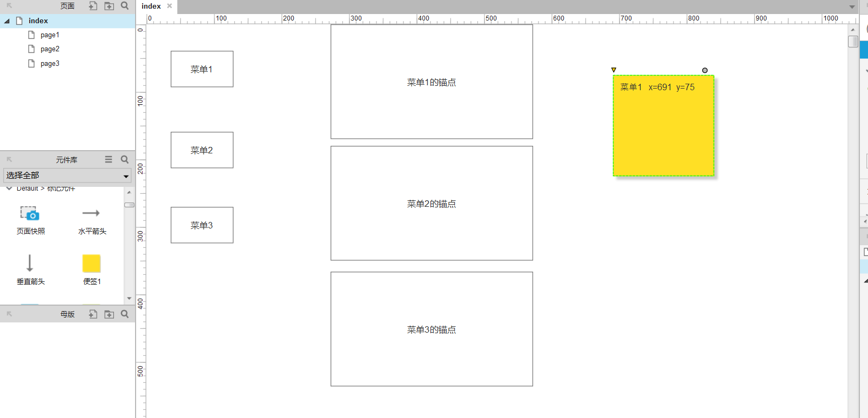Open the library options menu icon
Viewport: 868px width, 418px height.
pyautogui.click(x=109, y=159)
